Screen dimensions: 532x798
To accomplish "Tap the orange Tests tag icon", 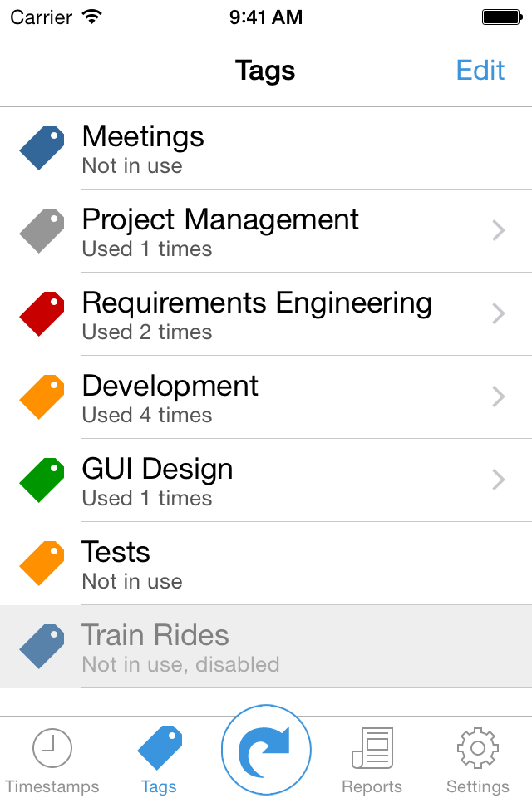I will point(42,564).
